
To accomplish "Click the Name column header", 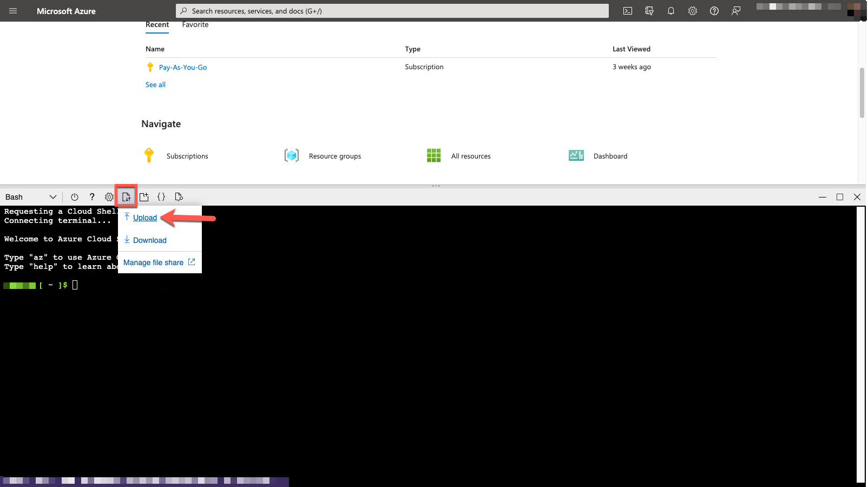I will click(155, 49).
